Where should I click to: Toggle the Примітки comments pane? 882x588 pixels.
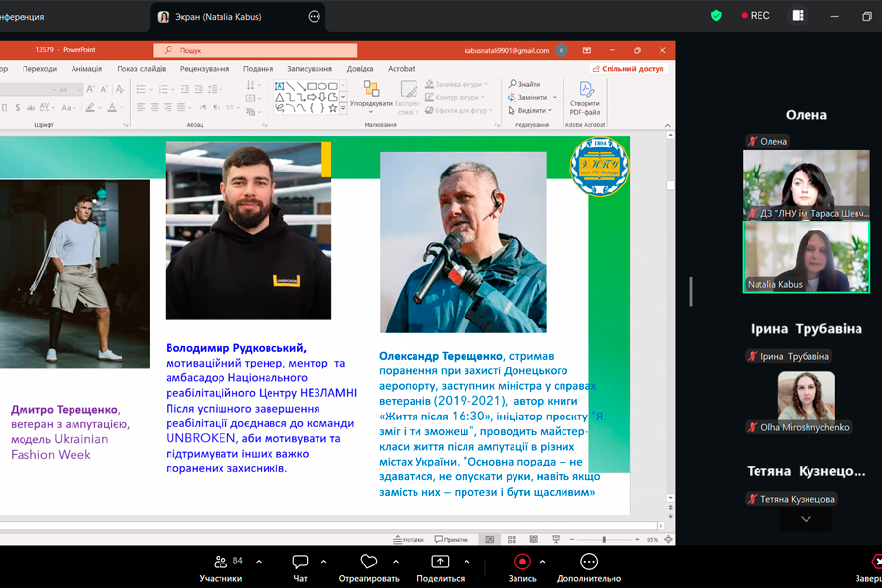(451, 539)
